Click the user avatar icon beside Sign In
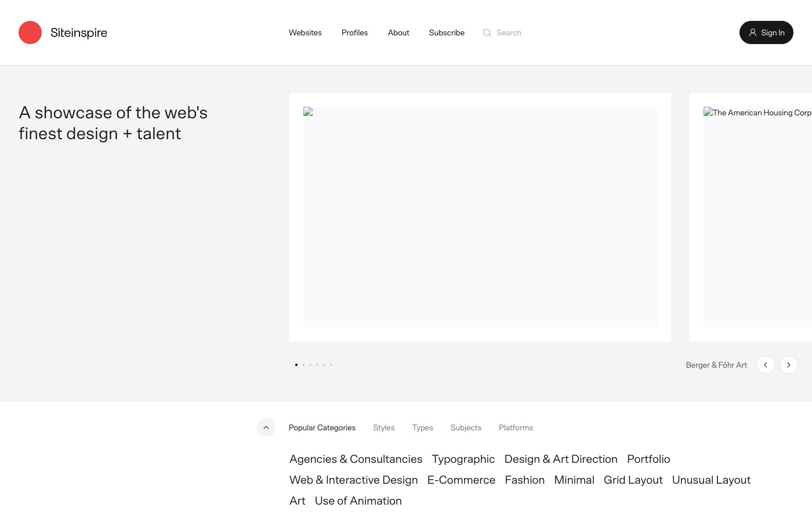The height and width of the screenshot is (522, 812). click(x=753, y=32)
